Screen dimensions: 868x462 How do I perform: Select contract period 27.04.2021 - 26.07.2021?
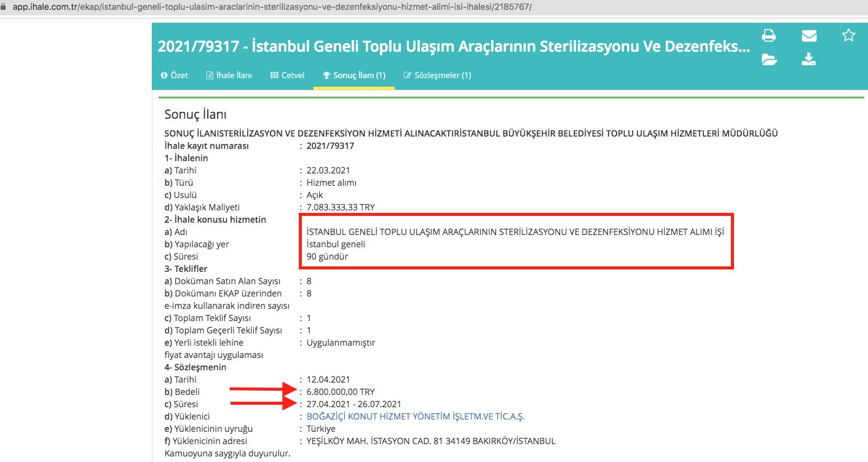click(354, 404)
